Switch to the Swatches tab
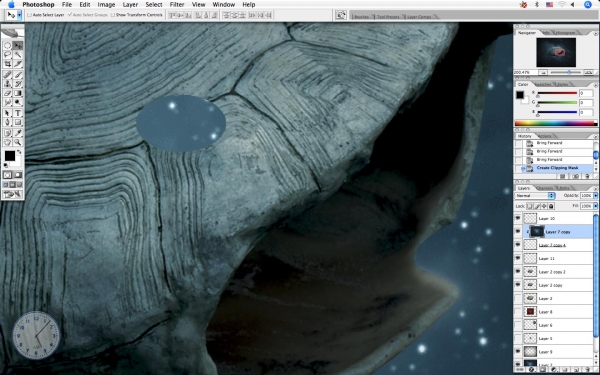Viewport: 600px width, 375px height. (x=543, y=84)
